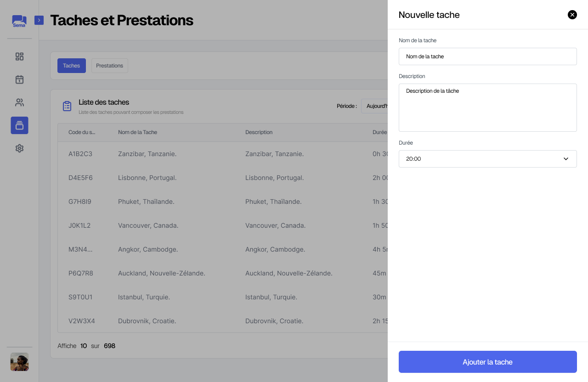Image resolution: width=588 pixels, height=382 pixels.
Task: Switch to the Taches tab
Action: [71, 66]
